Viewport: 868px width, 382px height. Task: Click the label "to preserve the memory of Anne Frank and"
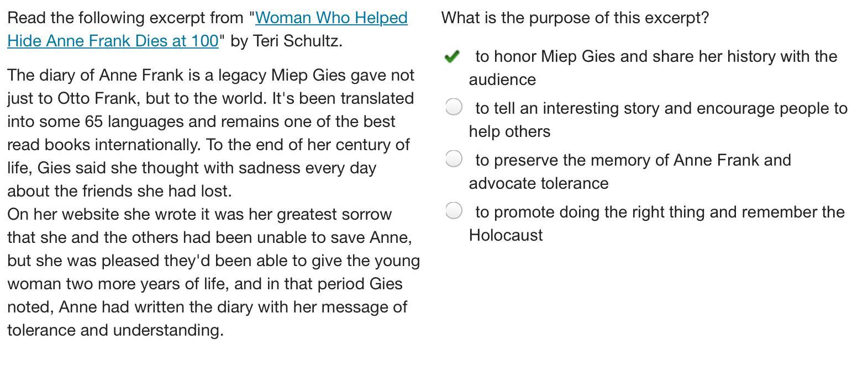633,160
